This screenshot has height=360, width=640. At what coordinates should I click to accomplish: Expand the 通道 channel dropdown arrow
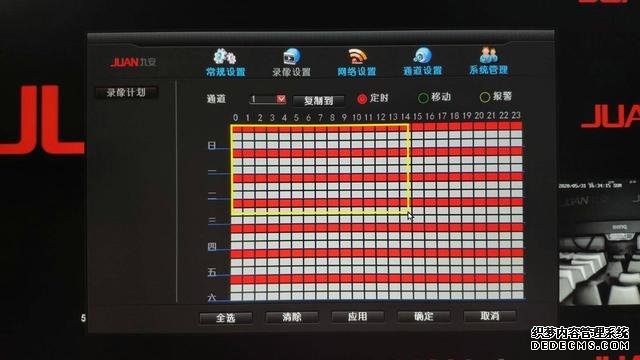[x=281, y=99]
